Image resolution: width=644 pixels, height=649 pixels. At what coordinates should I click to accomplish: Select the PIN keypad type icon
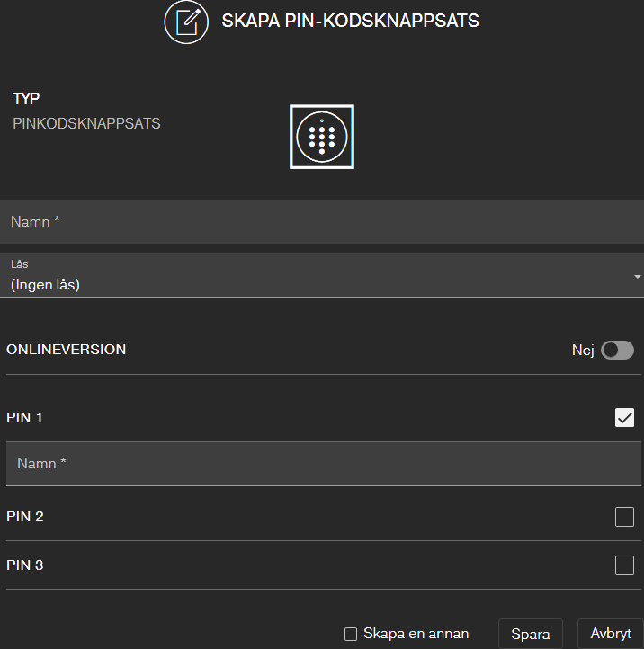tap(322, 137)
